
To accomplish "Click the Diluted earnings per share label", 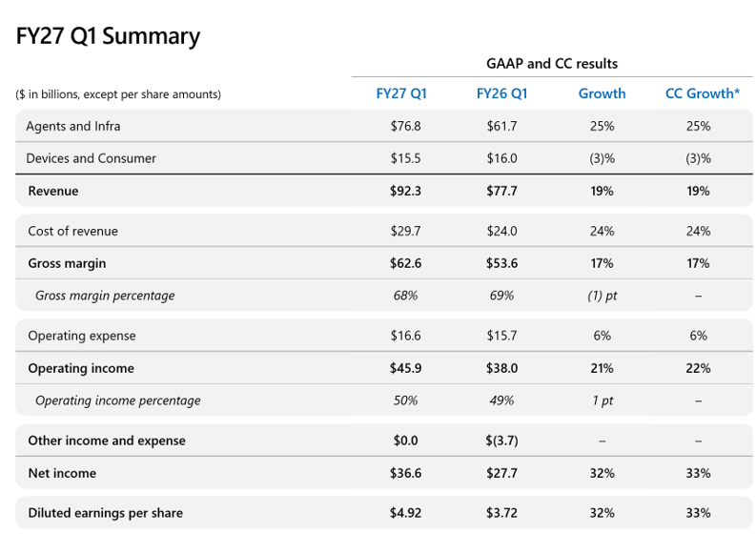I will pos(106,513).
